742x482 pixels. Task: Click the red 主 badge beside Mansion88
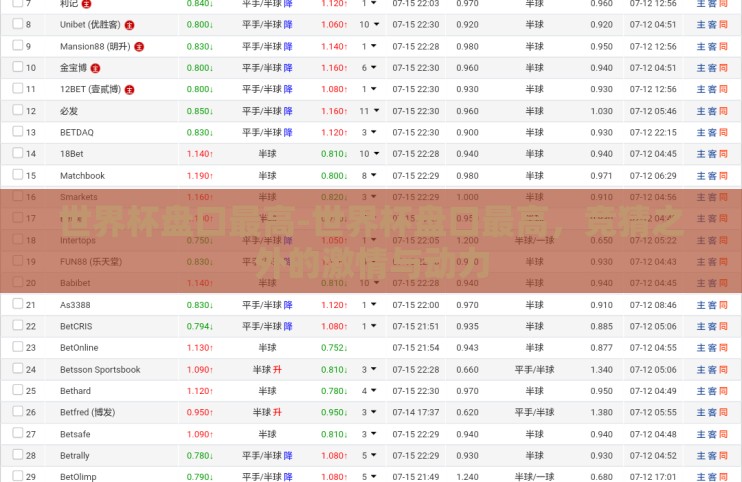[139, 47]
